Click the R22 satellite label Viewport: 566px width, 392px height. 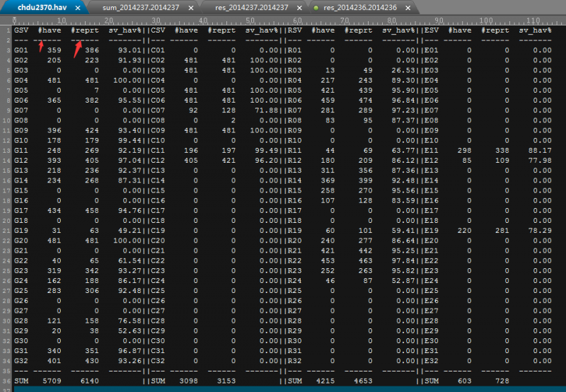coord(294,260)
